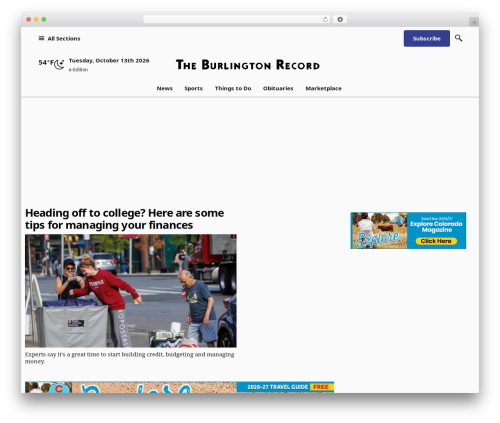
Task: Click The Burlington Record logo
Action: coord(248,65)
